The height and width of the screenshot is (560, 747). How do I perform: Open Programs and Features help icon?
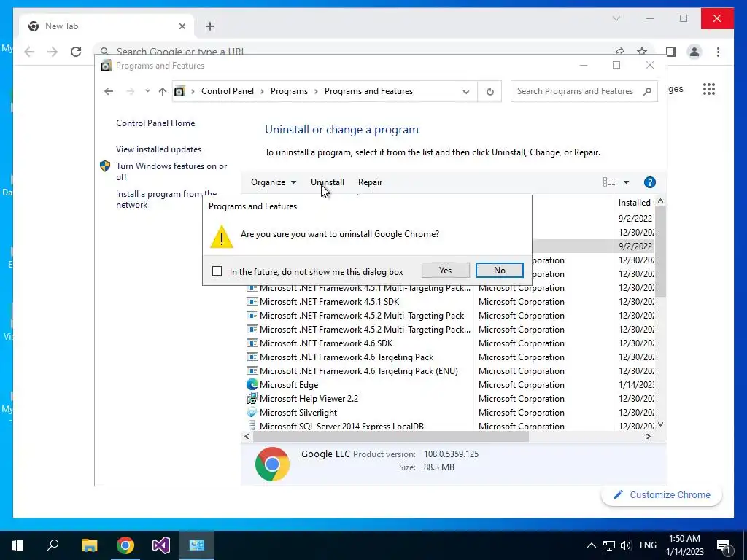click(x=649, y=182)
